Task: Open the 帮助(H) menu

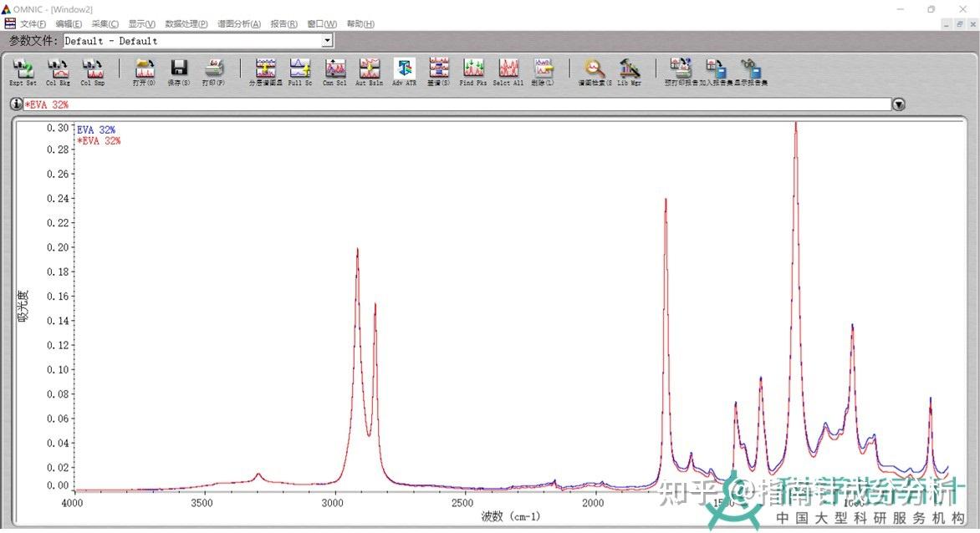Action: [x=360, y=23]
